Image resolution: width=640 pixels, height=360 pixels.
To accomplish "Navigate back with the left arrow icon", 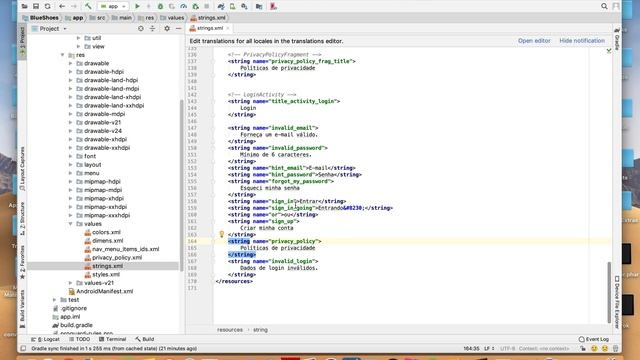I will click(62, 6).
